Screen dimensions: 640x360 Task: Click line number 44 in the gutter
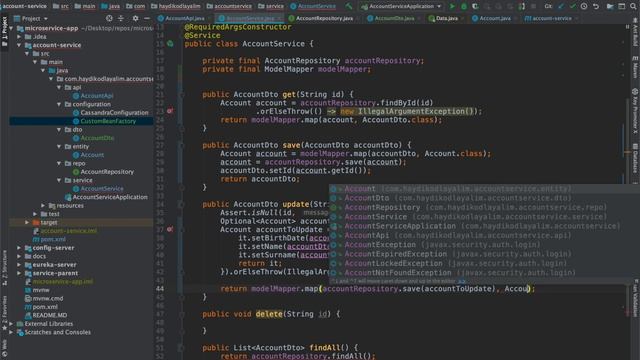point(160,289)
